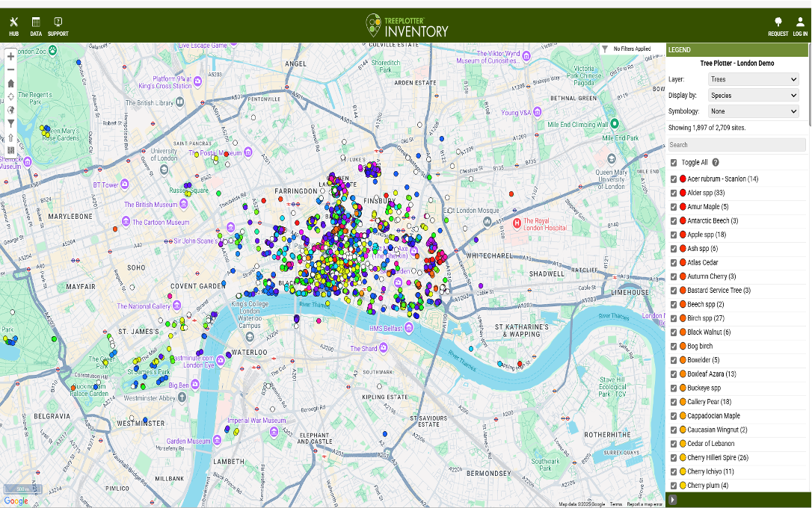Click the National Gallery map marker
Screen dimensions: 812x508
click(x=176, y=306)
